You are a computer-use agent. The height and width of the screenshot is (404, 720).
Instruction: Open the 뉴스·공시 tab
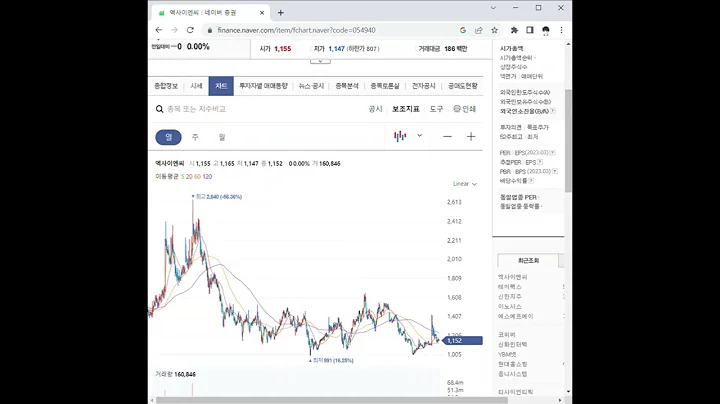[311, 86]
